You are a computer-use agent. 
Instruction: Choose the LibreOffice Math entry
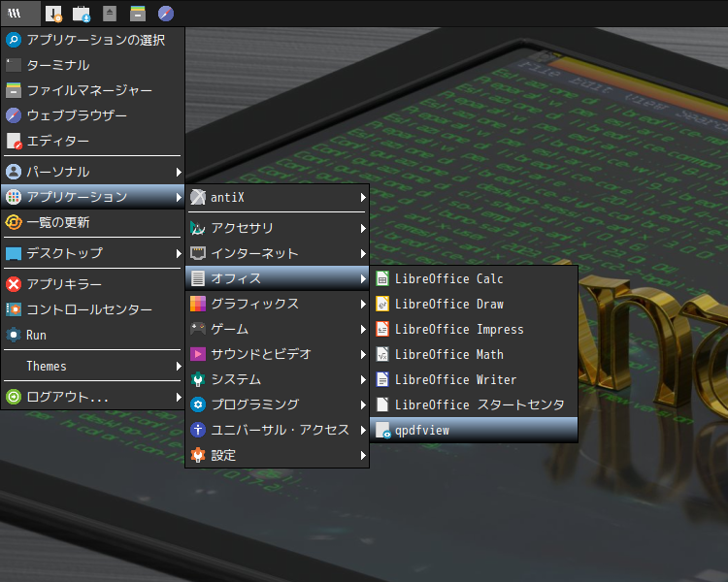[x=474, y=354]
